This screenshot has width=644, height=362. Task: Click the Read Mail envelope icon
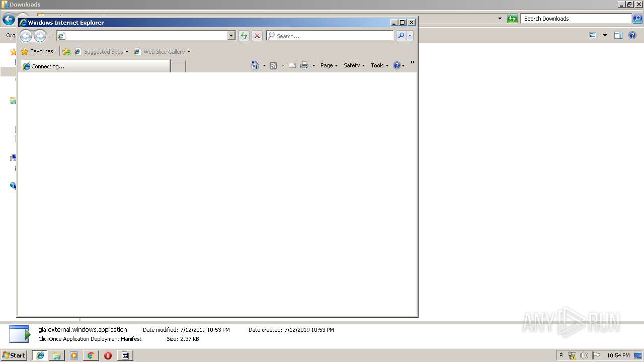coord(292,65)
